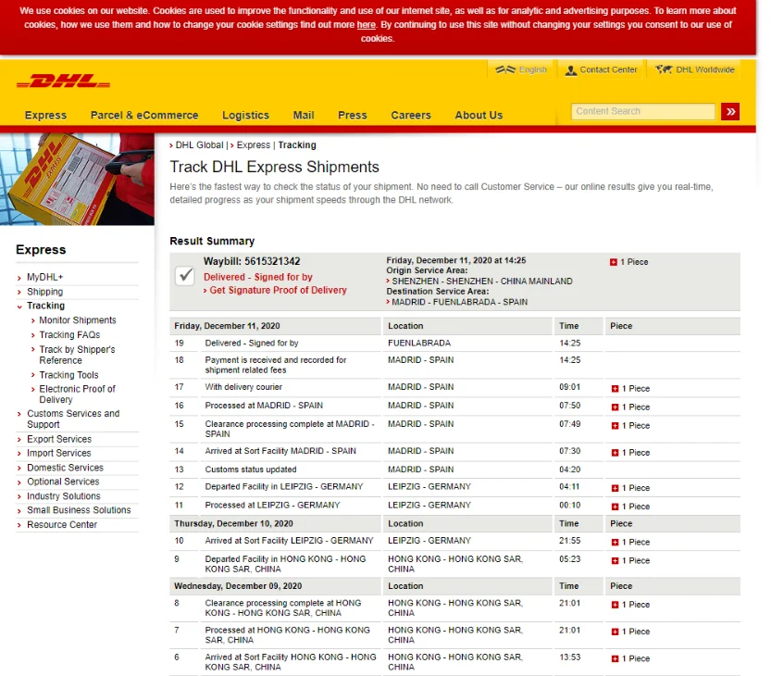The image size is (784, 676).
Task: Click the DHL Global breadcrumb link
Action: pos(200,145)
